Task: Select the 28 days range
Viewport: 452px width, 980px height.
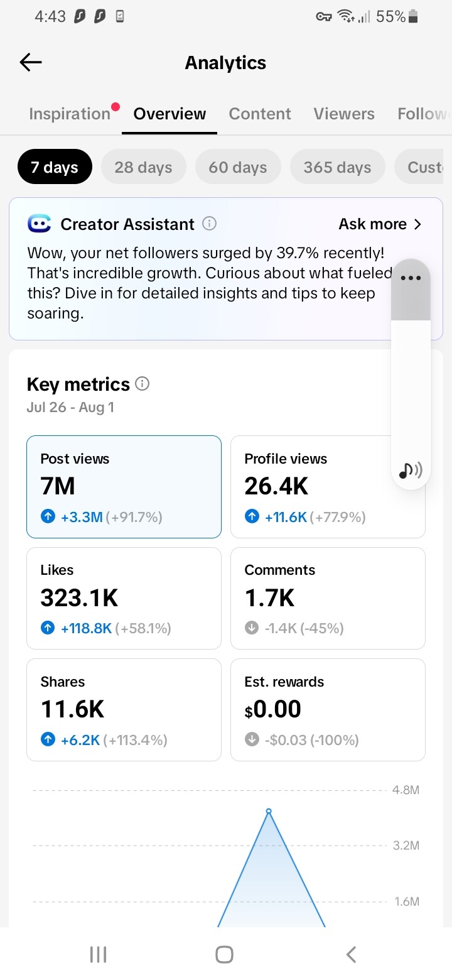Action: [x=143, y=167]
